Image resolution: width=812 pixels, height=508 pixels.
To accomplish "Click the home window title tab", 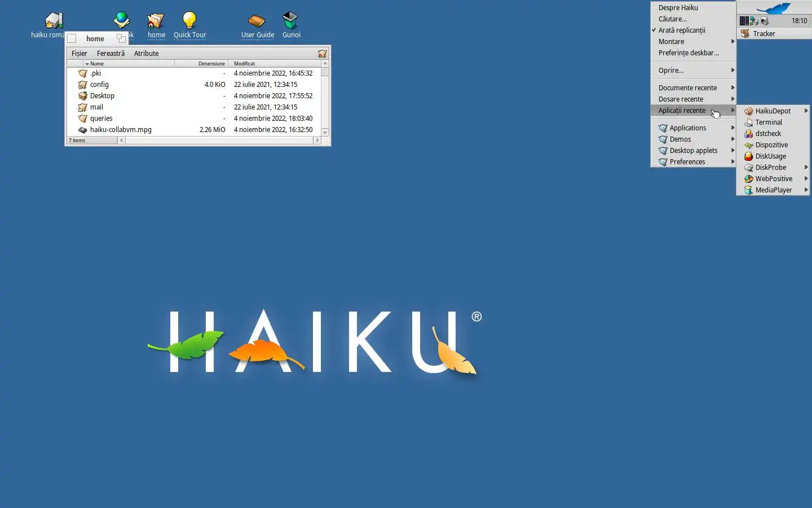I will 96,38.
